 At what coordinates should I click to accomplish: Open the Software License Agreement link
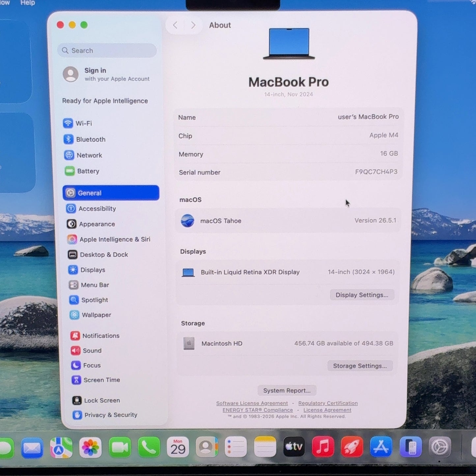(x=252, y=403)
